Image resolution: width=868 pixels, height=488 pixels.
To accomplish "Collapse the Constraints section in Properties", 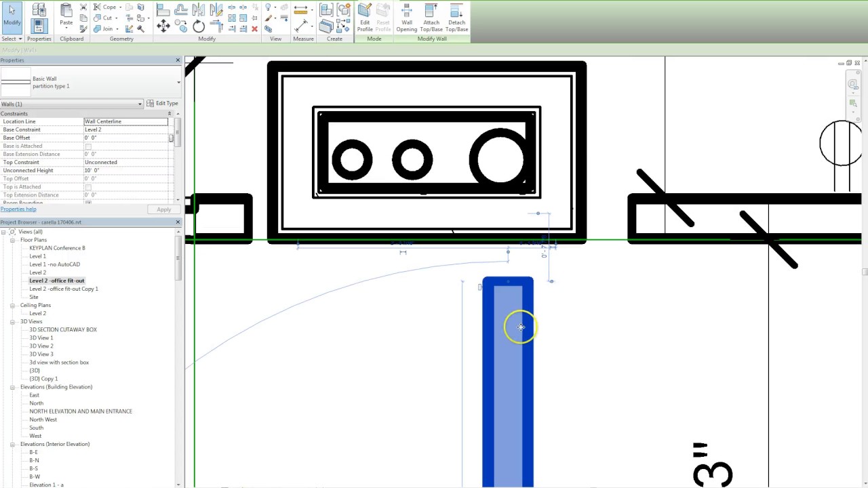I will [x=170, y=113].
